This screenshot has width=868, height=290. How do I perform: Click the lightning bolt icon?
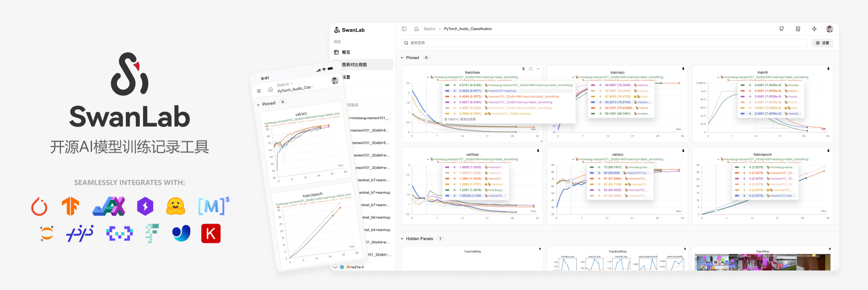click(x=814, y=29)
